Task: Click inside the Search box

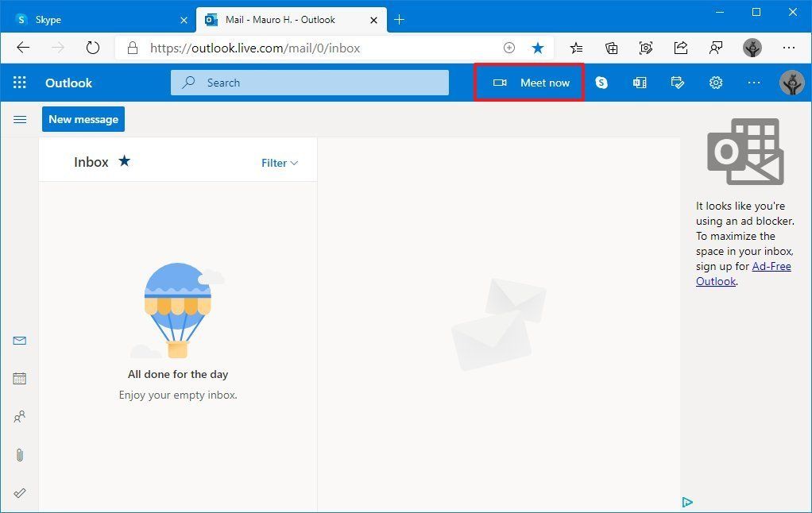Action: coord(310,82)
